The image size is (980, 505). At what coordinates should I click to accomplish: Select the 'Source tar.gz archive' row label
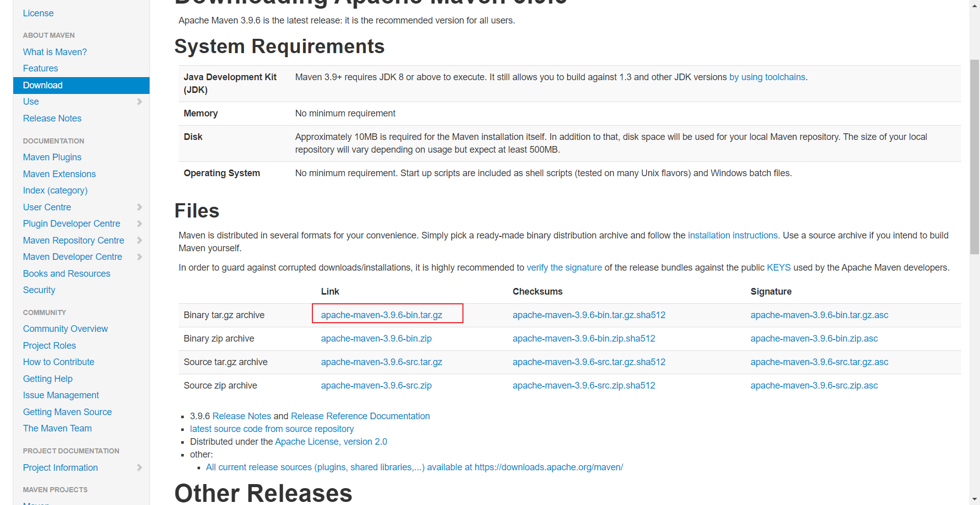coord(226,362)
